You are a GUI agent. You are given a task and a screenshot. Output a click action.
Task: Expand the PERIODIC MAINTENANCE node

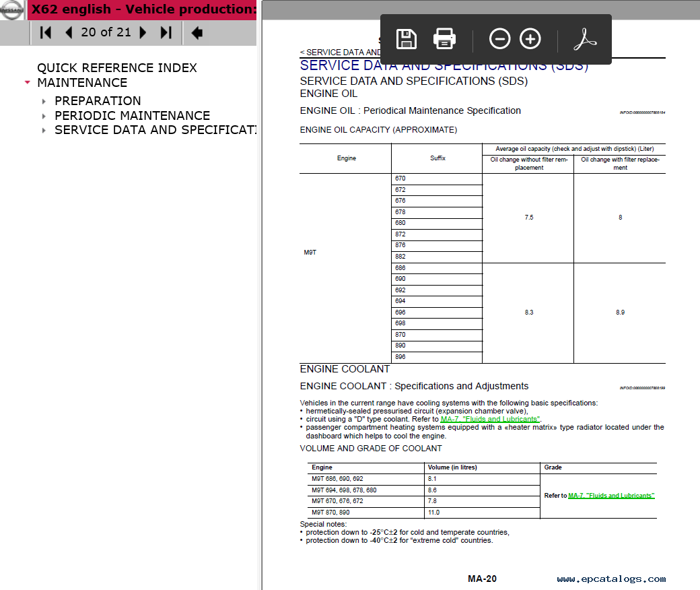(44, 116)
